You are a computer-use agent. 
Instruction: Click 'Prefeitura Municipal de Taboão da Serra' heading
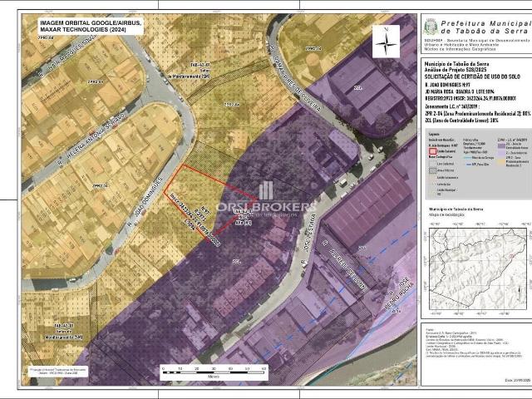tap(485, 27)
